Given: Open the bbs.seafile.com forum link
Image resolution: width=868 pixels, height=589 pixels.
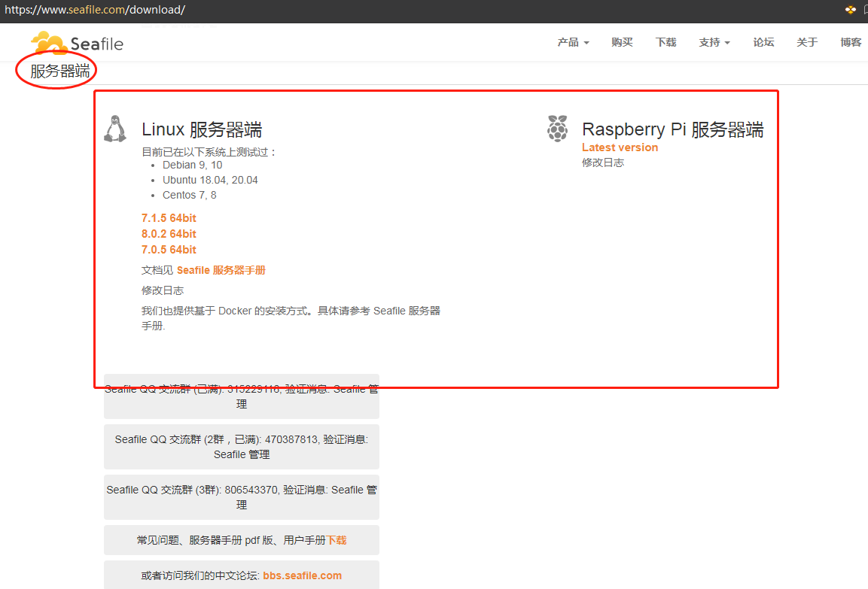Looking at the screenshot, I should point(302,575).
